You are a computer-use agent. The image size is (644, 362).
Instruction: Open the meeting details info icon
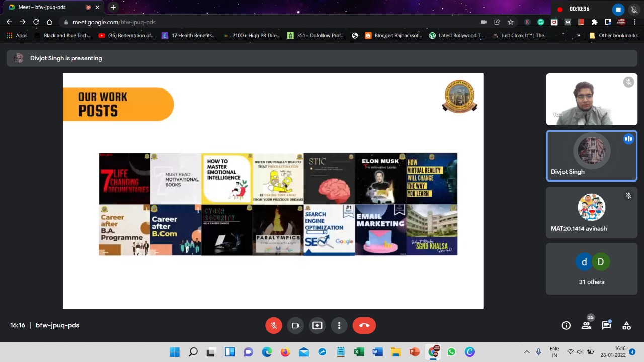point(566,326)
